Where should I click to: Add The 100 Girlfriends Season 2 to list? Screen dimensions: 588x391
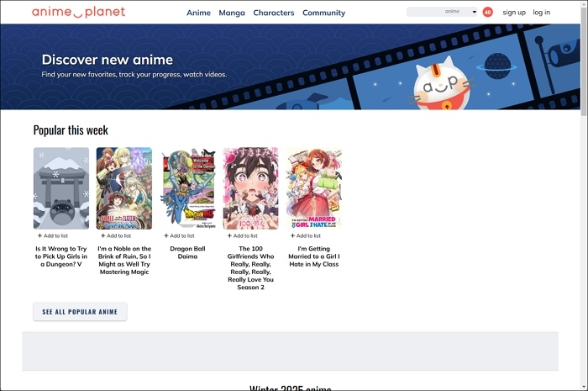(242, 235)
